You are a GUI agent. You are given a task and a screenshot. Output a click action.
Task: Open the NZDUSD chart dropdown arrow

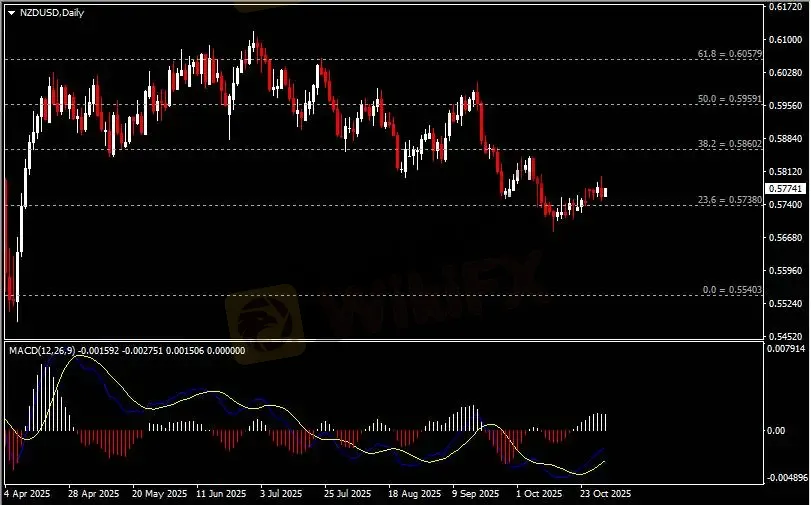tap(12, 13)
